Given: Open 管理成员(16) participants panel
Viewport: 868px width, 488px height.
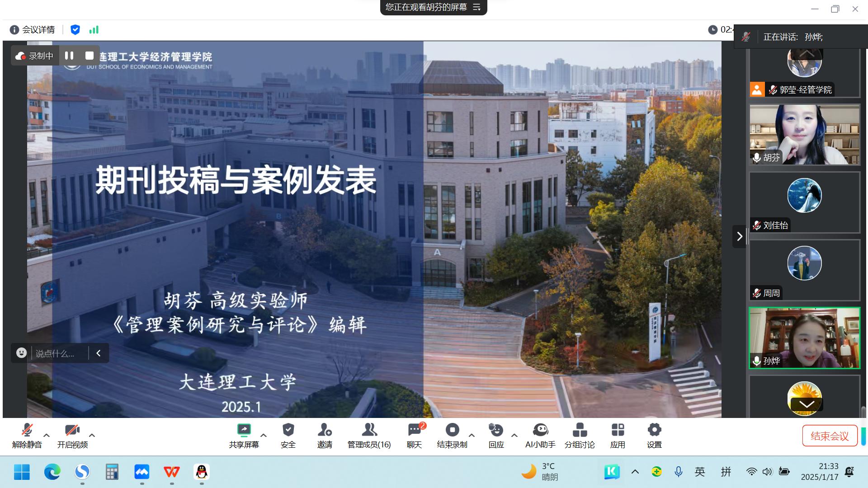Looking at the screenshot, I should (369, 430).
